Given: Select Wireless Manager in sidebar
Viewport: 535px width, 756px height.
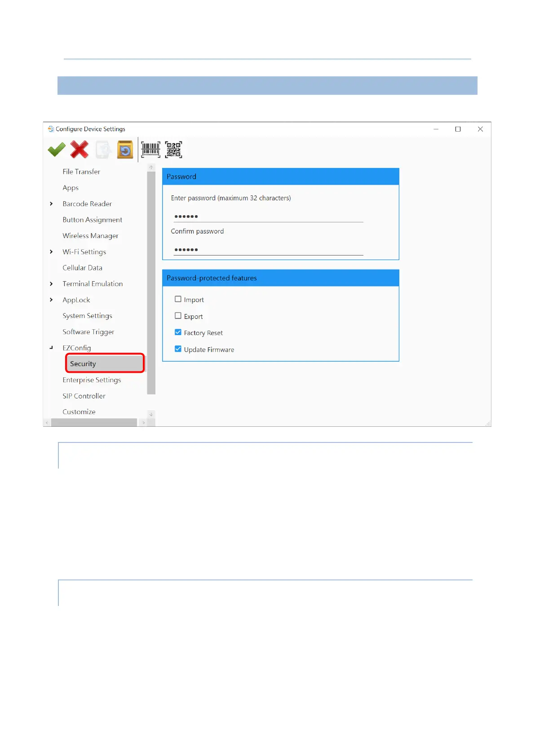Looking at the screenshot, I should coord(90,236).
